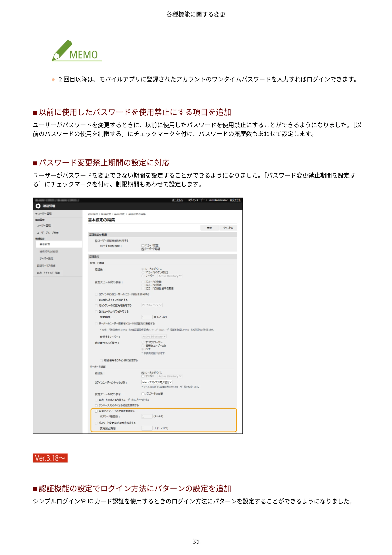Check the ICカードの登録 checkbox
The image size is (392, 555).
(143, 282)
